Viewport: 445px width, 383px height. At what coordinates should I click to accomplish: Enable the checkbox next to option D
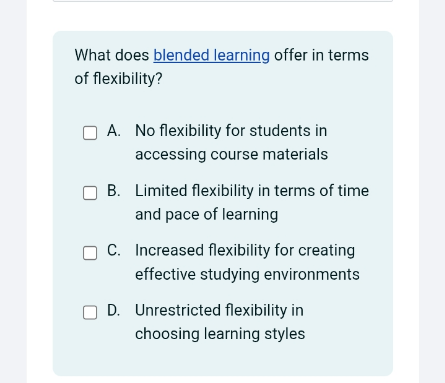coord(90,312)
